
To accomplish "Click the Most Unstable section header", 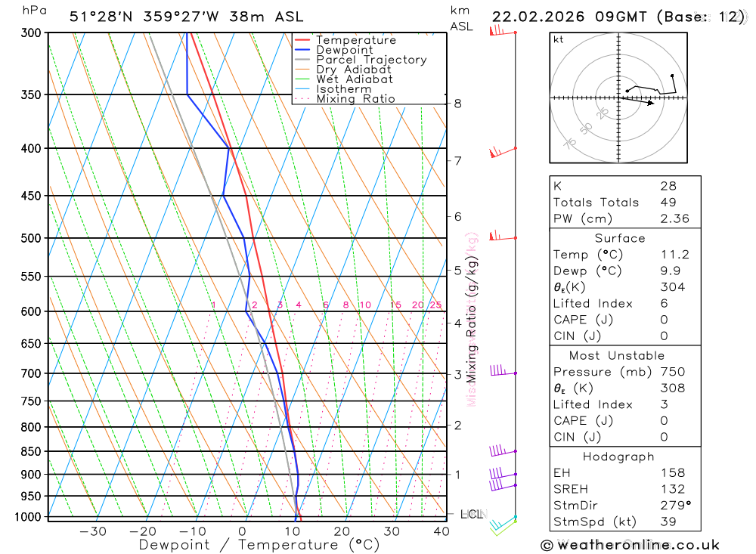I will (x=617, y=356).
